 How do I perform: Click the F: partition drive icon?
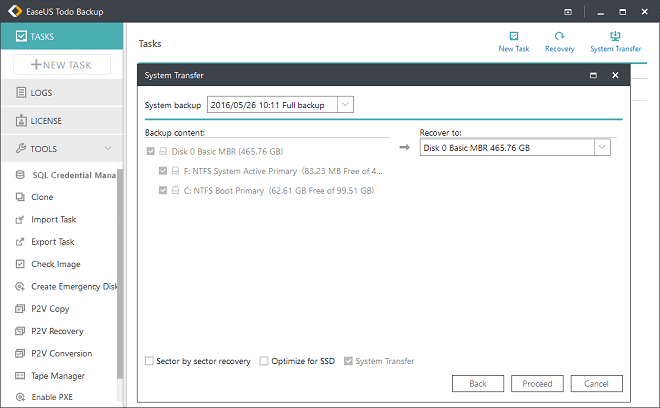coord(176,171)
